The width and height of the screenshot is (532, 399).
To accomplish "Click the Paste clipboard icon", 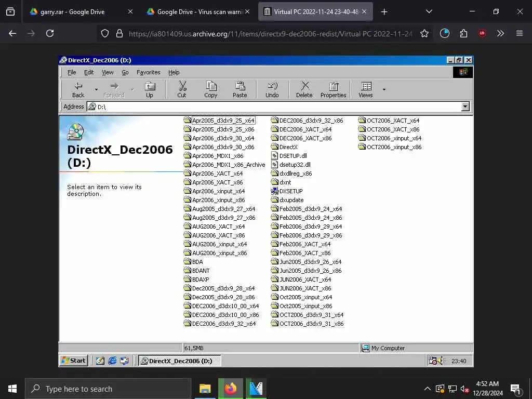I will 240,86.
